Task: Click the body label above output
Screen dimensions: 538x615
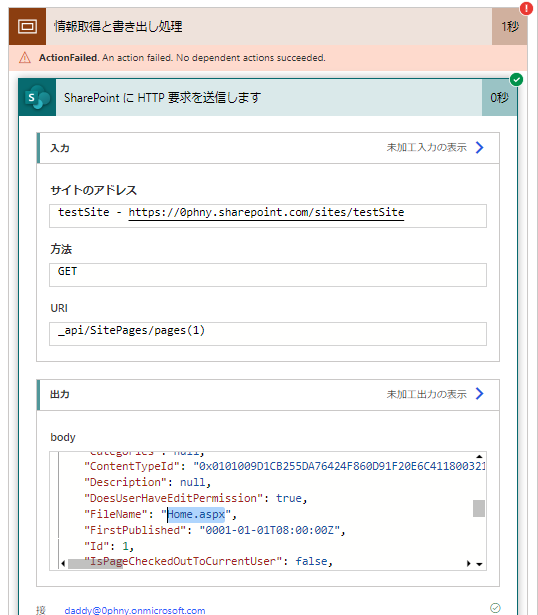Action: (x=63, y=437)
